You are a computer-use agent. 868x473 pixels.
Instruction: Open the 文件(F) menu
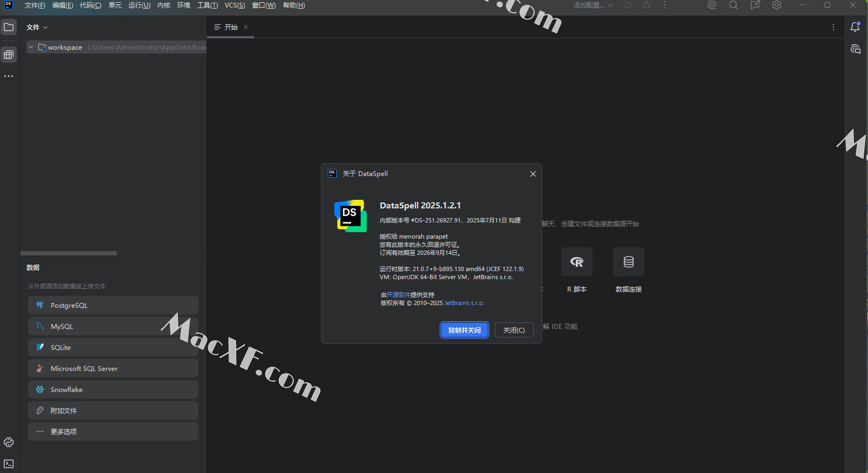click(x=35, y=5)
